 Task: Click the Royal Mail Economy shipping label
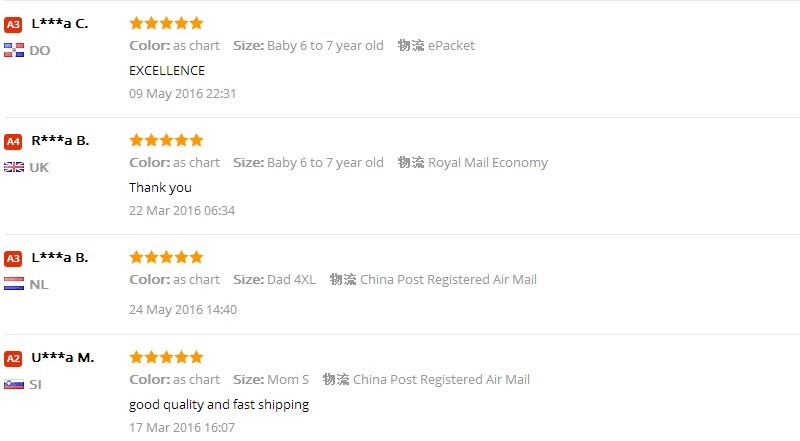[x=488, y=162]
